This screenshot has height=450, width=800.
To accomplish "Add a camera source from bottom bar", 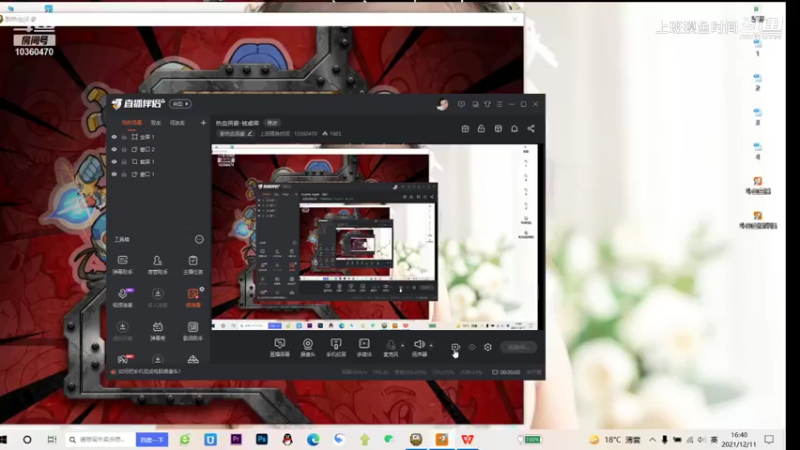I will (x=308, y=347).
